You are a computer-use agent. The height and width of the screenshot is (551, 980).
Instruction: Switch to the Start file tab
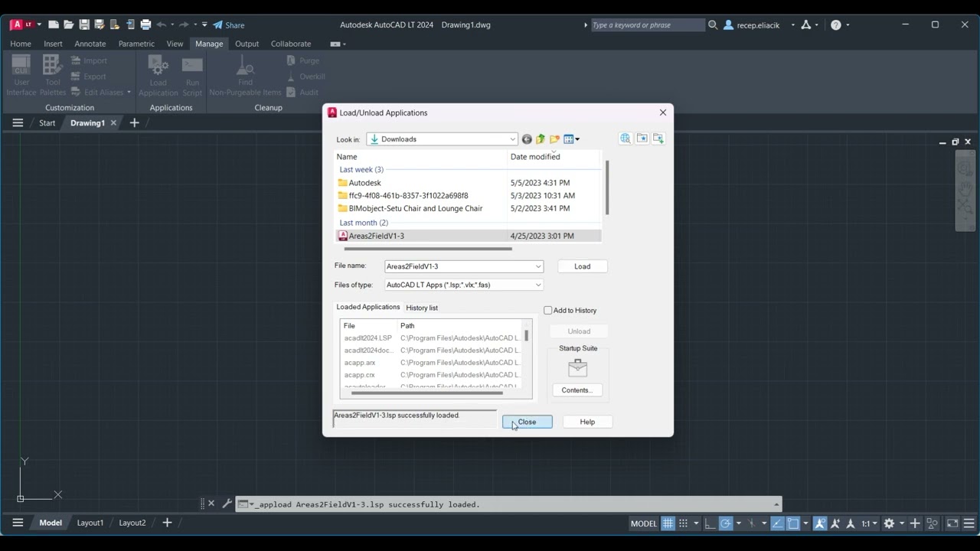click(47, 122)
